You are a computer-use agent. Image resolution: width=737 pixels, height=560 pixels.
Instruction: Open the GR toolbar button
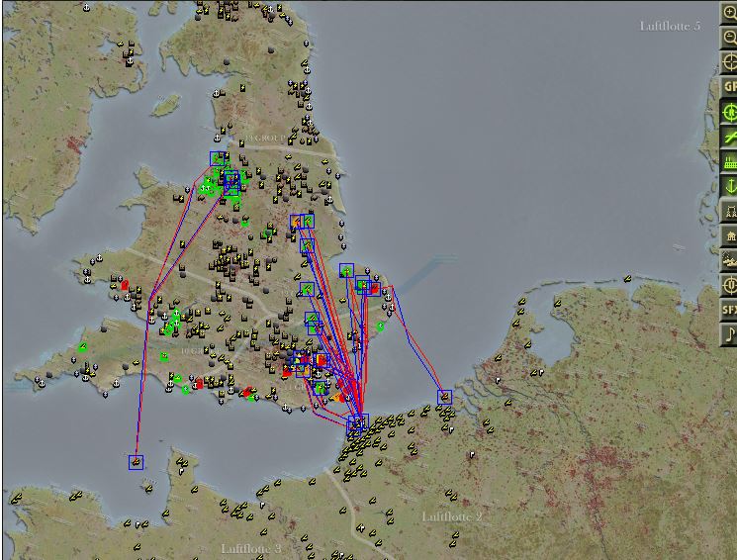coord(729,87)
